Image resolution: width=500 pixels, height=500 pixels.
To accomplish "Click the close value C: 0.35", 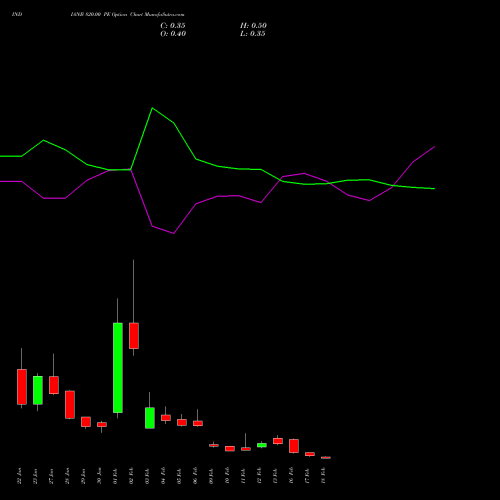I will point(173,26).
